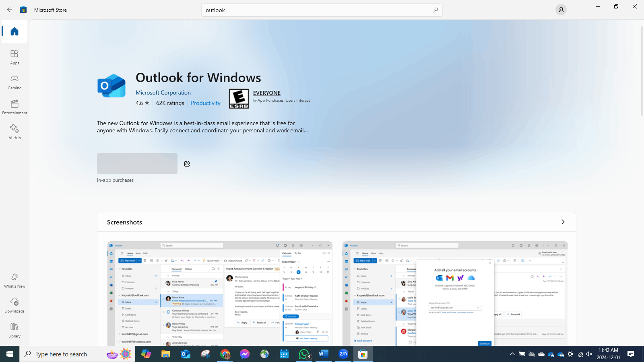Open the user account profile
Screen dimensions: 644x362
pyautogui.click(x=561, y=10)
